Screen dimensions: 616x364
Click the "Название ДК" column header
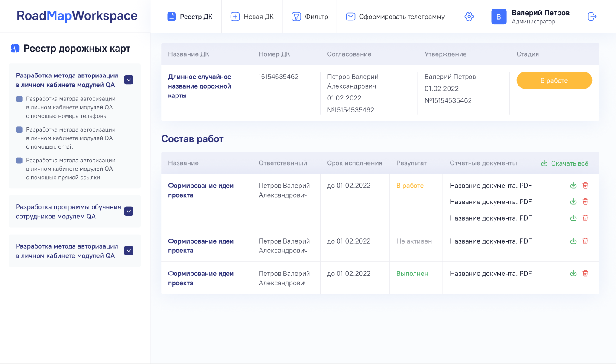pos(188,54)
